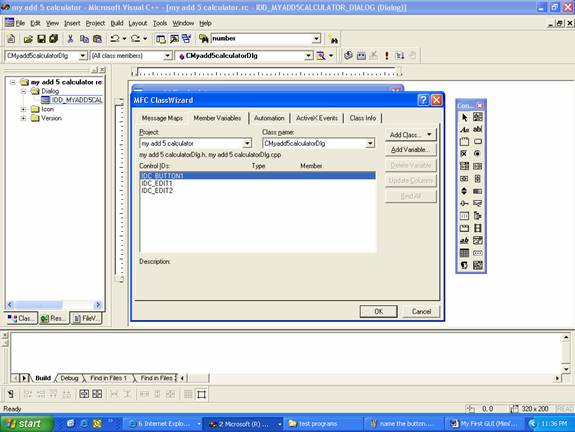
Task: Click the Add Variable... button
Action: 411,150
